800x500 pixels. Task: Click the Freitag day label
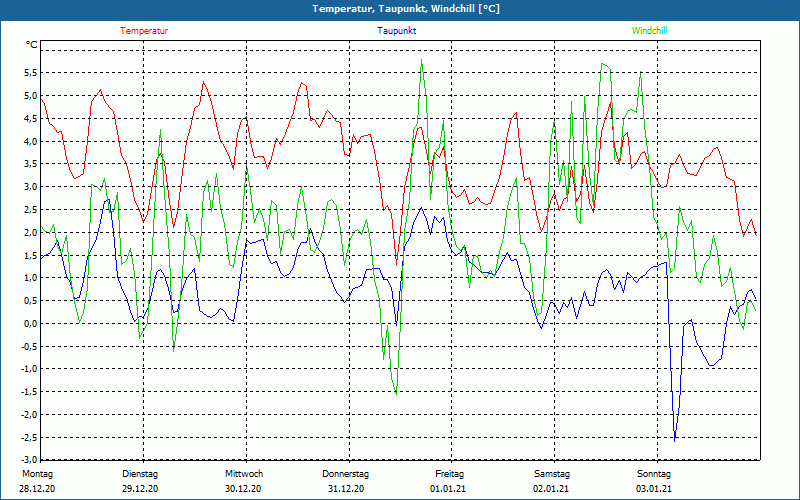pos(449,474)
